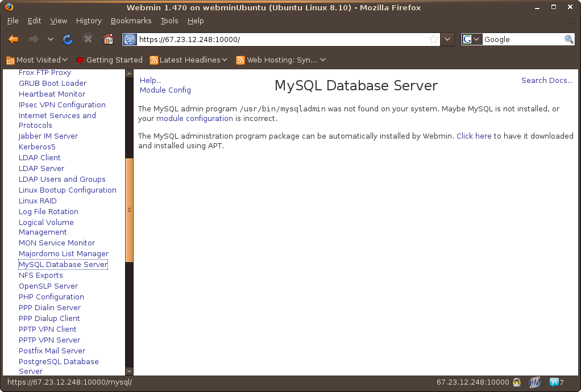Open PHP Configuration module
Screen dimensions: 581x392
coord(51,297)
